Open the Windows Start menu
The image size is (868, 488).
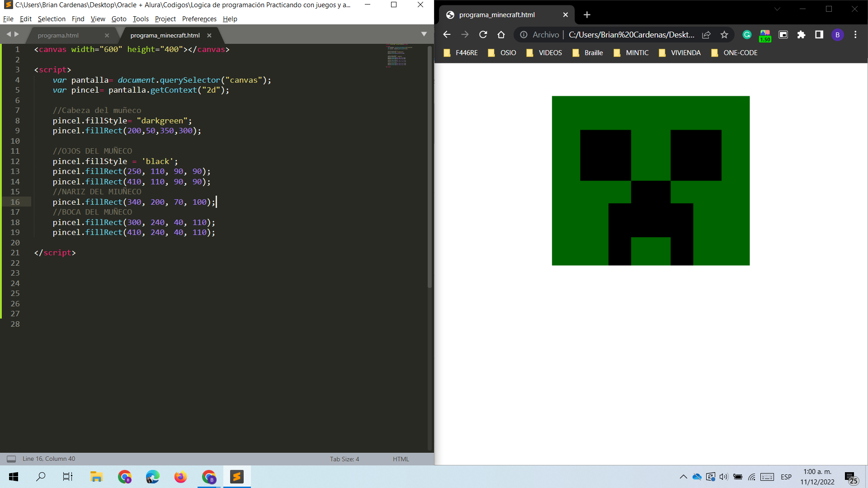pyautogui.click(x=14, y=477)
